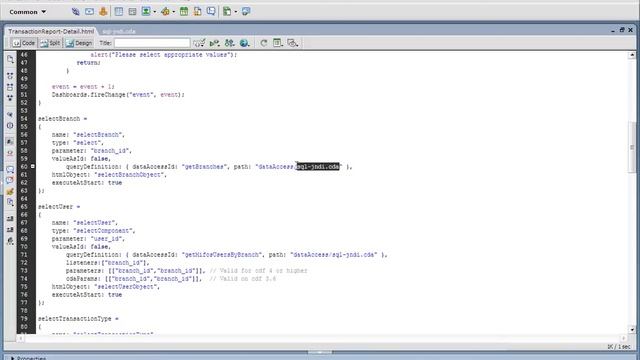640x360 pixels.
Task: Toggle Highlight Invalid Code
Action: point(10,153)
